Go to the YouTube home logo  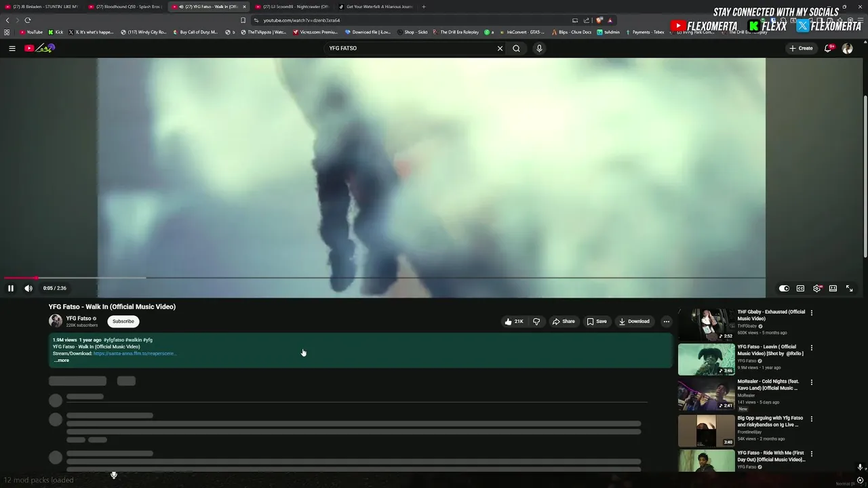click(x=39, y=48)
